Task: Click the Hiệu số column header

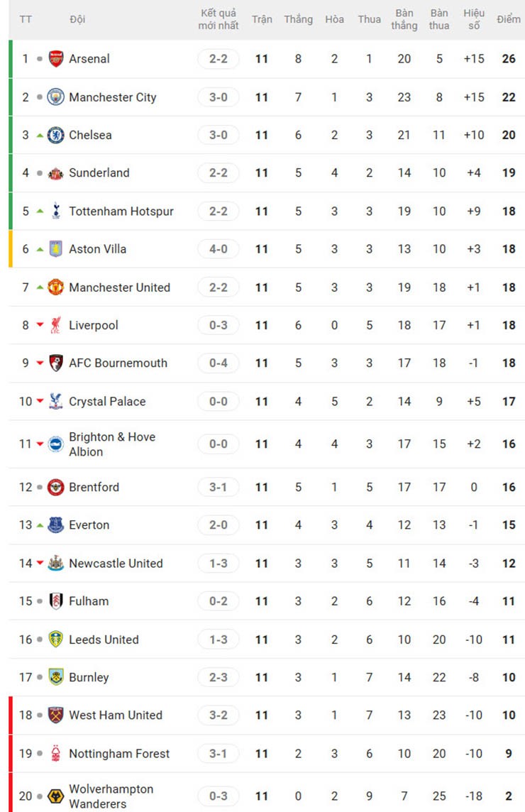Action: [x=474, y=19]
